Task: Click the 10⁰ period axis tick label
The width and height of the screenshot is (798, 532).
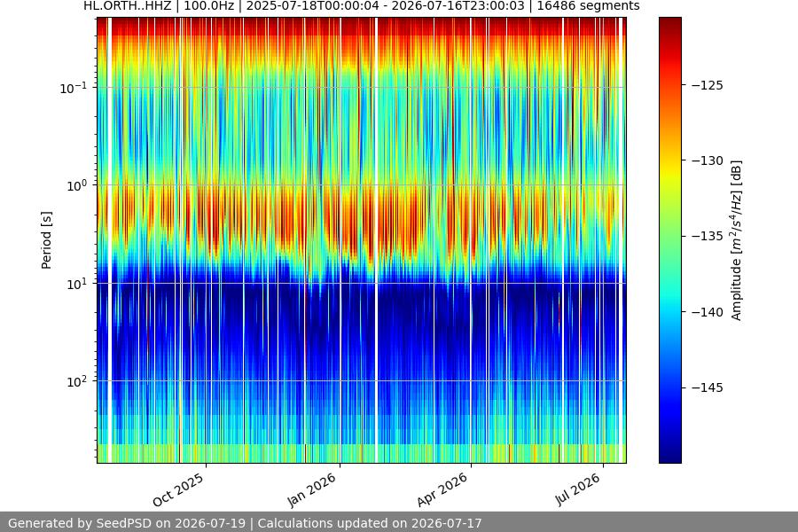Action: (77, 185)
